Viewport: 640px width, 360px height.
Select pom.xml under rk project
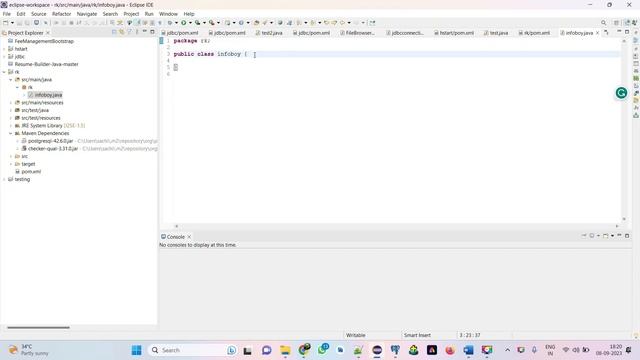(x=31, y=171)
